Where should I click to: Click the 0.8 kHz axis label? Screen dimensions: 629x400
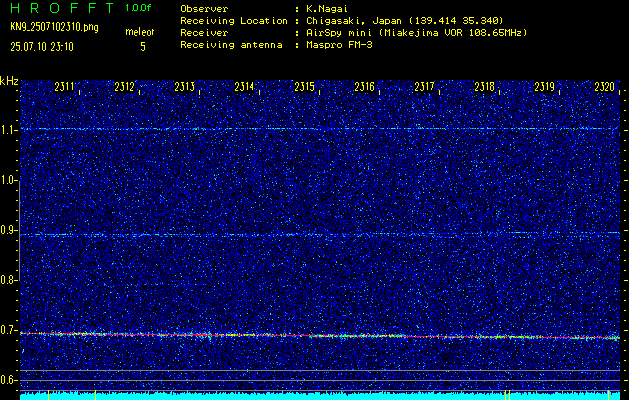[x=8, y=280]
